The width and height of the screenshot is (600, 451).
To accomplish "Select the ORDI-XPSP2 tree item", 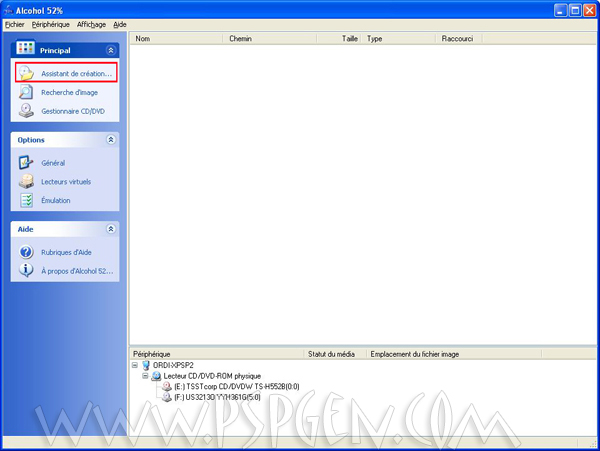I will 173,365.
